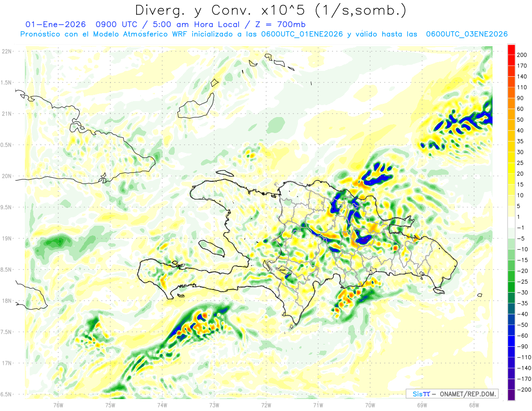This screenshot has width=532, height=411.
Task: Click the positive '50' colorbar value
Action: [521, 120]
